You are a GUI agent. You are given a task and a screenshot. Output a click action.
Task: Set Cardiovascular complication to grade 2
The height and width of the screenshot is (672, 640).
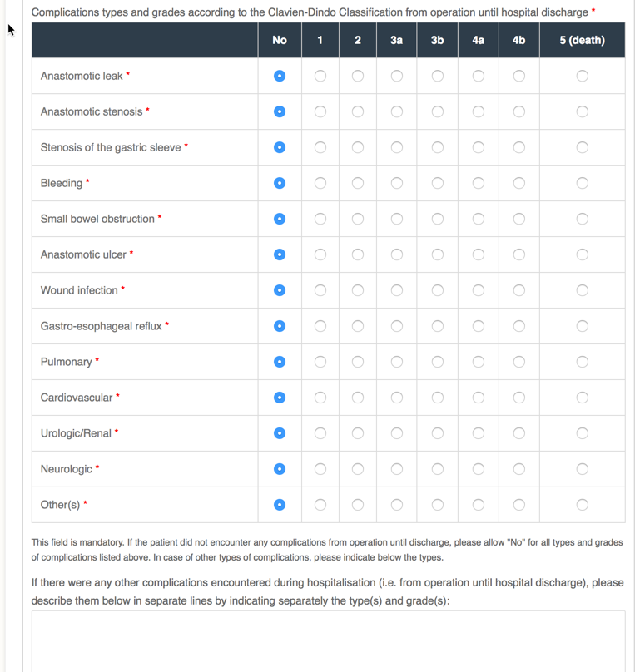tap(358, 398)
